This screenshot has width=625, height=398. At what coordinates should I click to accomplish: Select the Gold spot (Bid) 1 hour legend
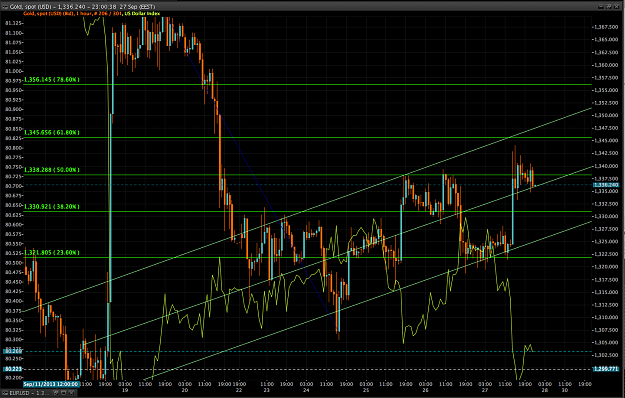[x=73, y=14]
